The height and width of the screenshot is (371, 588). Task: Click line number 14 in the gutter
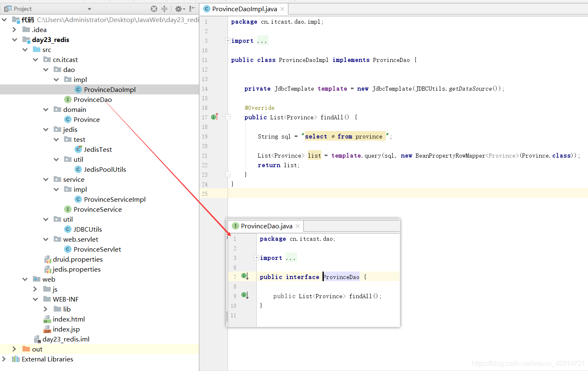[205, 89]
